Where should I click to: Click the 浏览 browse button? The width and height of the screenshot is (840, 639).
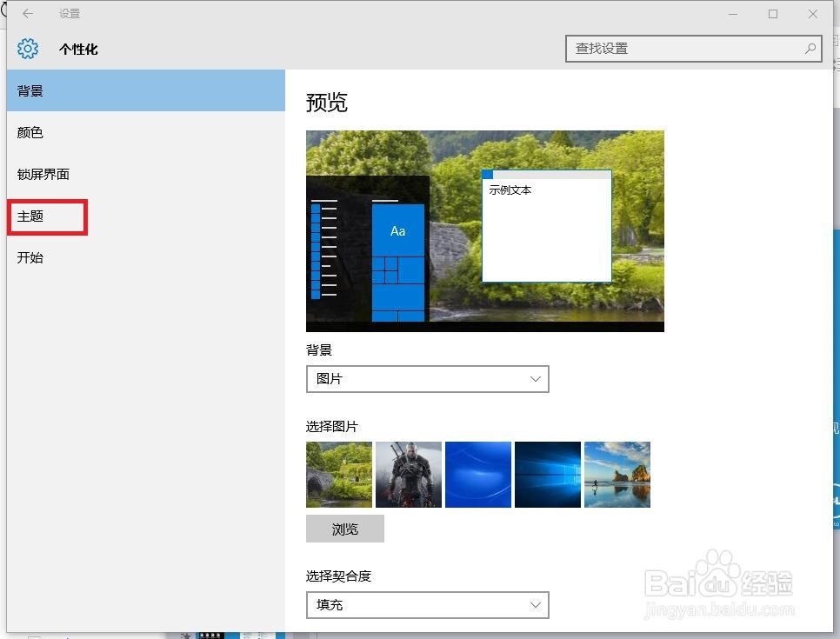tap(345, 529)
